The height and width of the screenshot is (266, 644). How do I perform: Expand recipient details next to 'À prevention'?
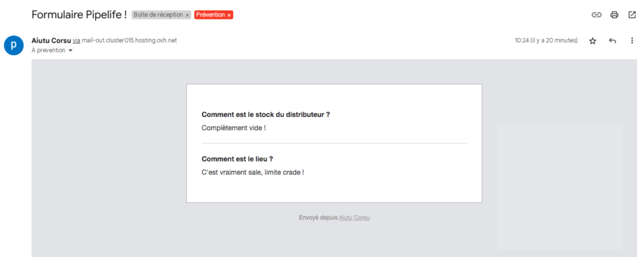[x=70, y=50]
